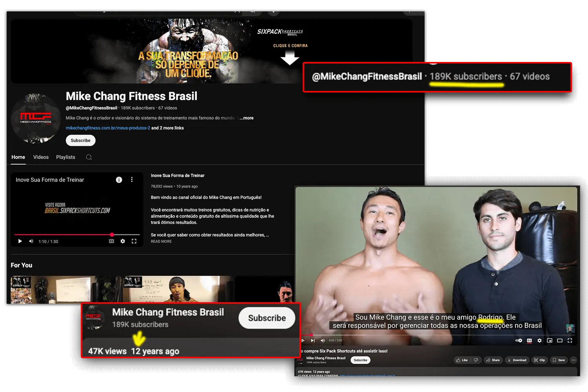Viewport: 588px width, 392px height.
Task: Toggle closed captions in watch-page player
Action: (529, 340)
